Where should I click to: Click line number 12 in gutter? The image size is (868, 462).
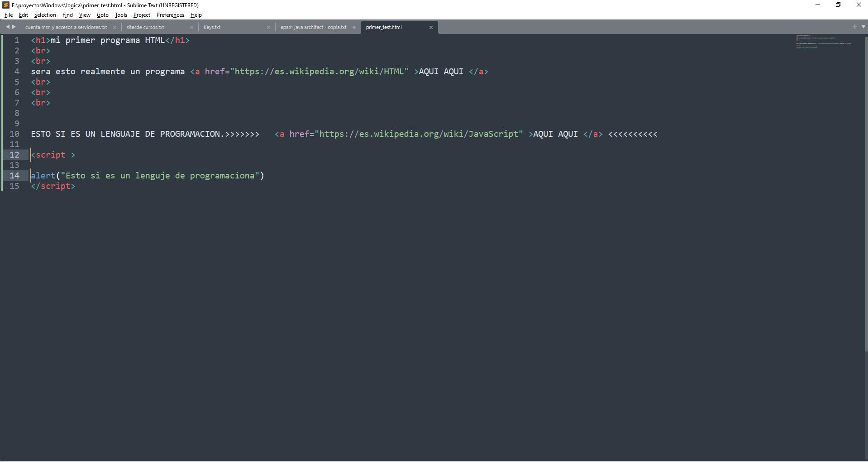tap(14, 155)
